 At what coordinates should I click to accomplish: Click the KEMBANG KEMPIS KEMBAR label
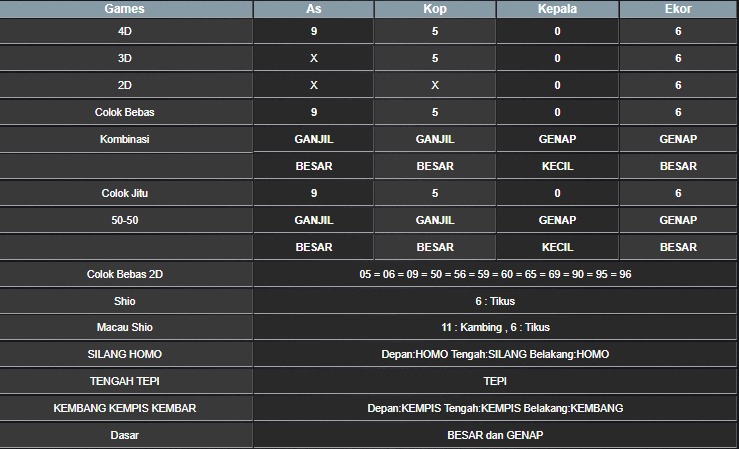pyautogui.click(x=125, y=408)
